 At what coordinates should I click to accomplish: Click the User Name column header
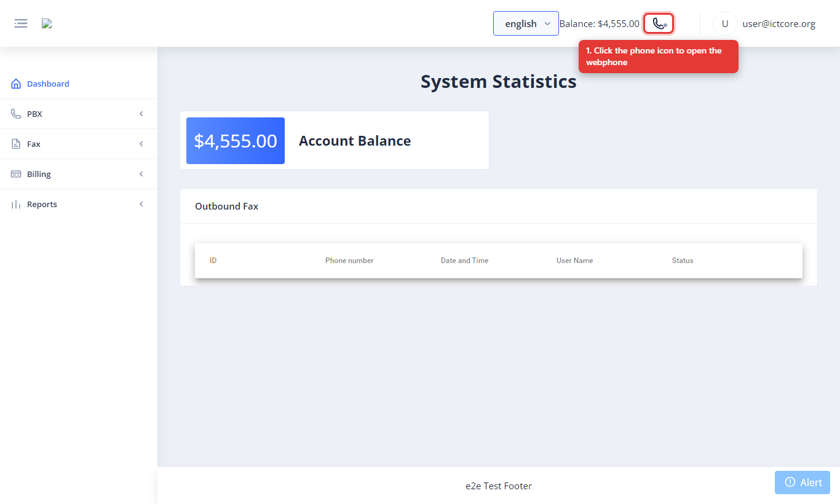[x=574, y=261]
